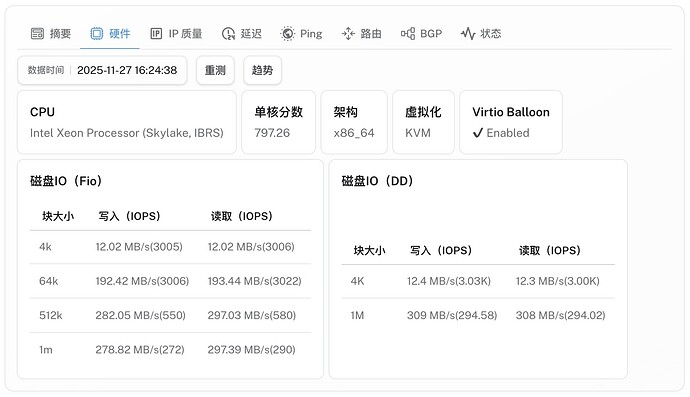The image size is (690, 397).
Task: Switch to the 路由 tab
Action: [x=362, y=33]
